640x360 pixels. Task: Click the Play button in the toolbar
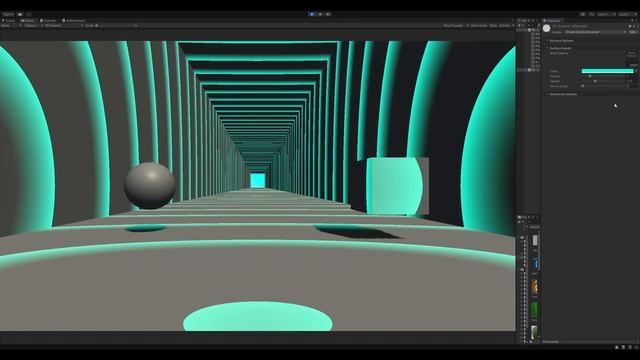312,14
